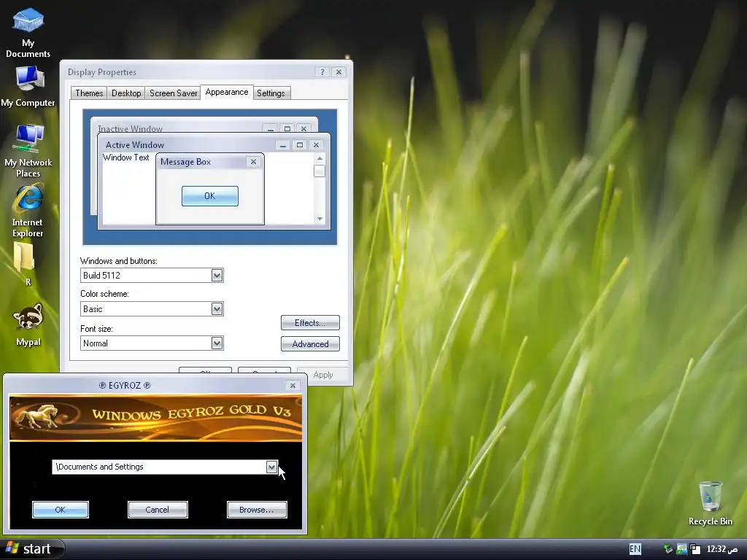
Task: Click the Active Window close icon in preview
Action: pyautogui.click(x=316, y=145)
